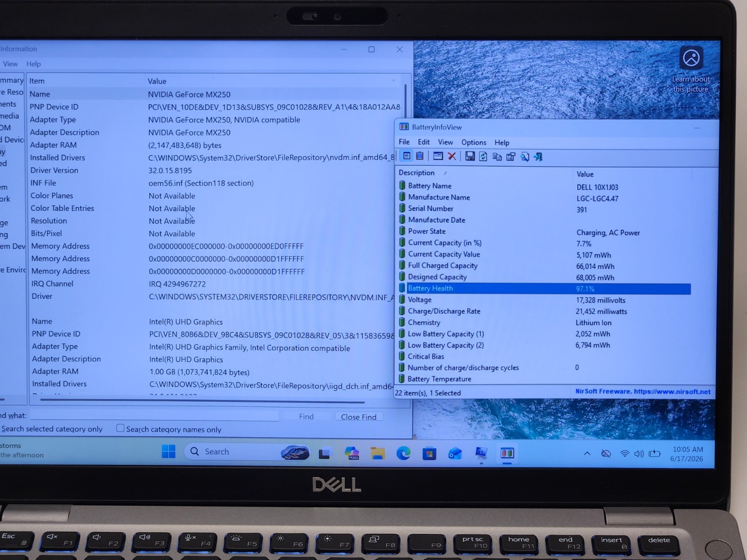Open File Explorer from the taskbar
747x560 pixels.
(x=378, y=453)
